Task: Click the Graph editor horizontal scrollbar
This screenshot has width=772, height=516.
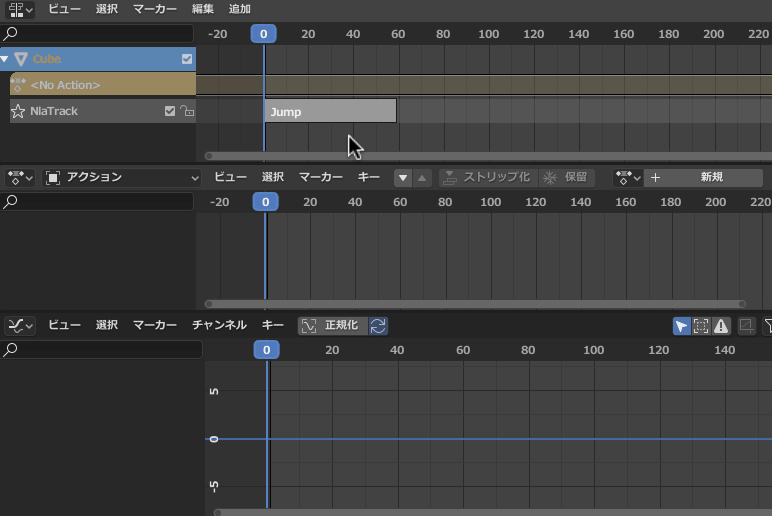Action: (492, 513)
